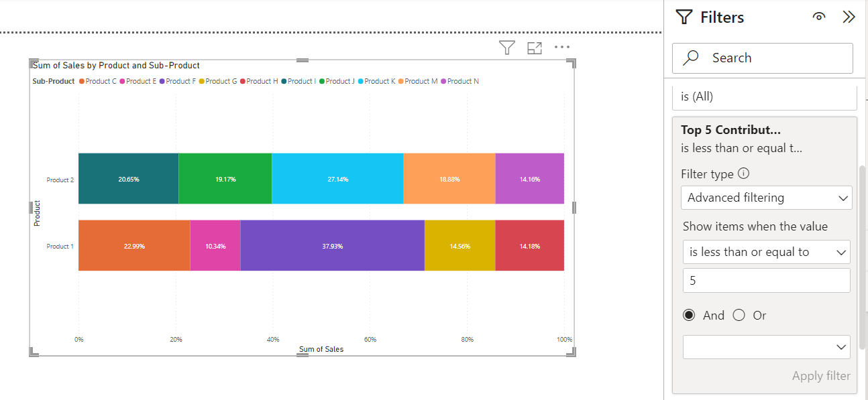868x400 pixels.
Task: Select the Or radio button
Action: [x=739, y=315]
